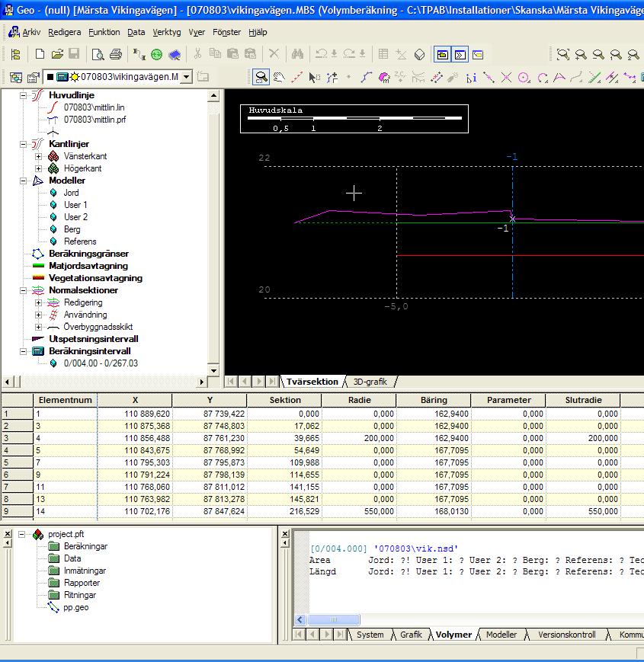The height and width of the screenshot is (662, 644).
Task: Click the New document icon
Action: click(40, 54)
